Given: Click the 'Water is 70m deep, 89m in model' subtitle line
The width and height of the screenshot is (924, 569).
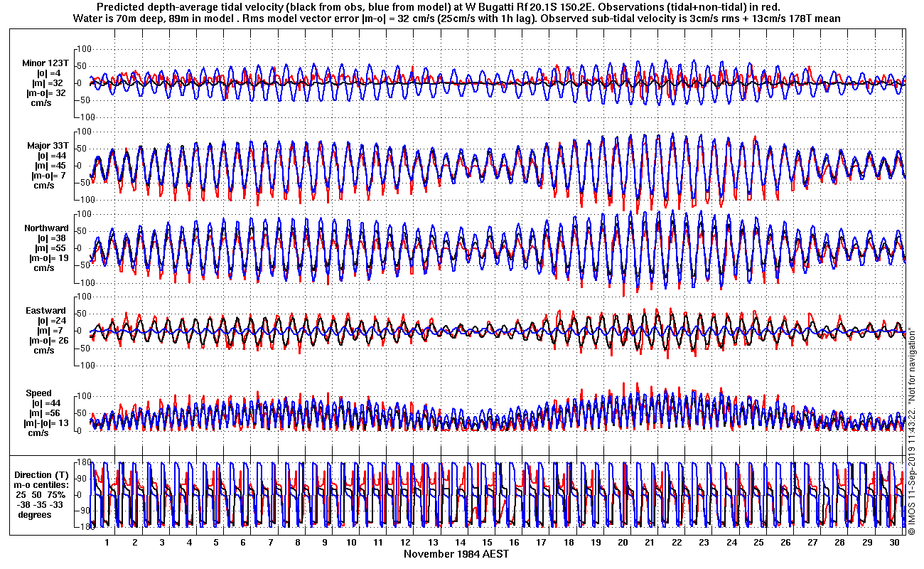Looking at the screenshot, I should coord(457,18).
